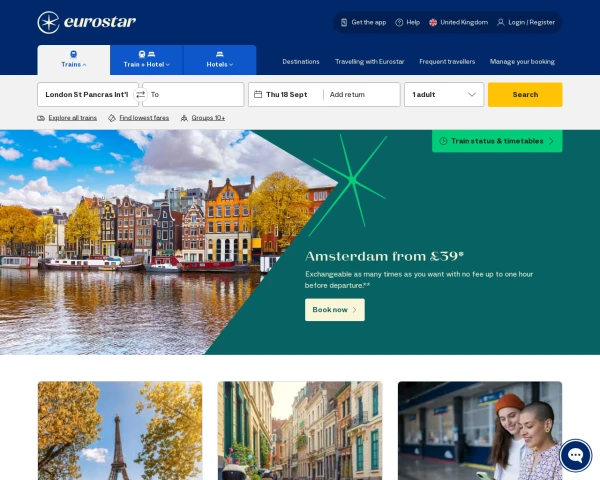This screenshot has width=600, height=480.
Task: Click the phone icon beside Get the app
Action: pos(344,22)
